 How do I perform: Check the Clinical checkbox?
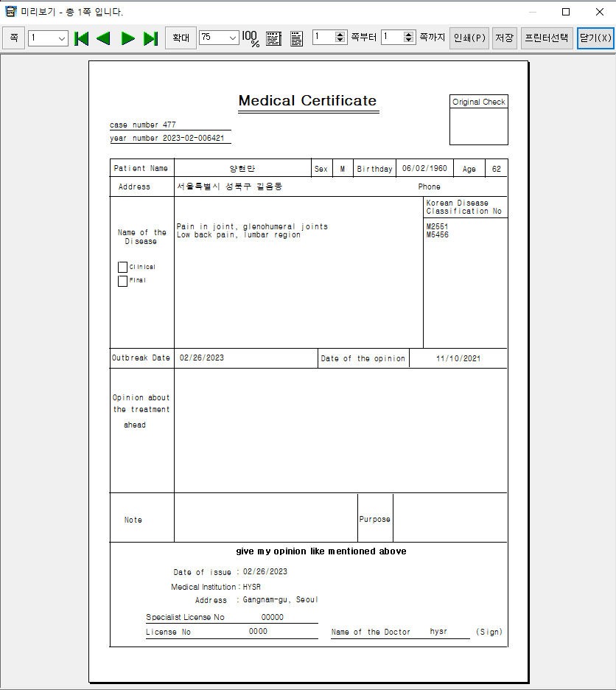pos(122,267)
